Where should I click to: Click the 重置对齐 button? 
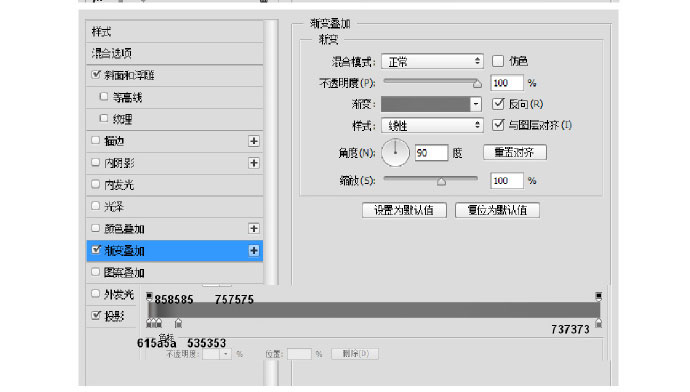coord(515,152)
